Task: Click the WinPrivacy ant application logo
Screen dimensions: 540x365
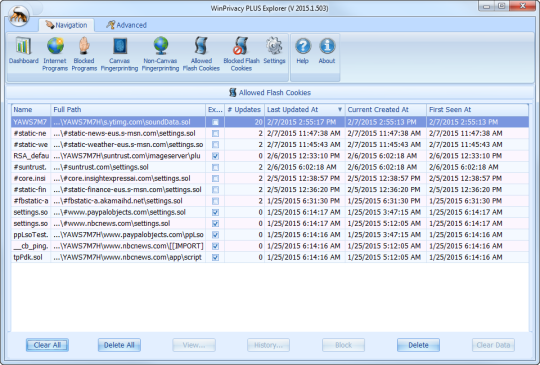Action: 19,16
